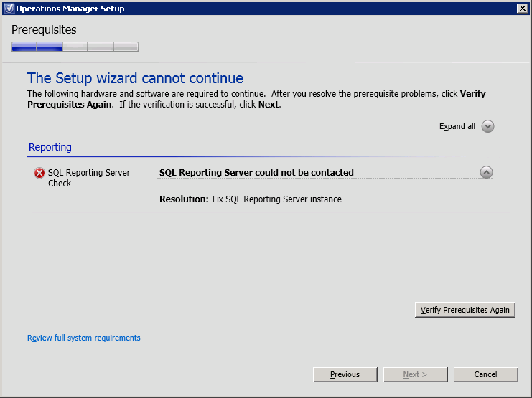532x398 pixels.
Task: Click the Expand all text label
Action: click(457, 126)
